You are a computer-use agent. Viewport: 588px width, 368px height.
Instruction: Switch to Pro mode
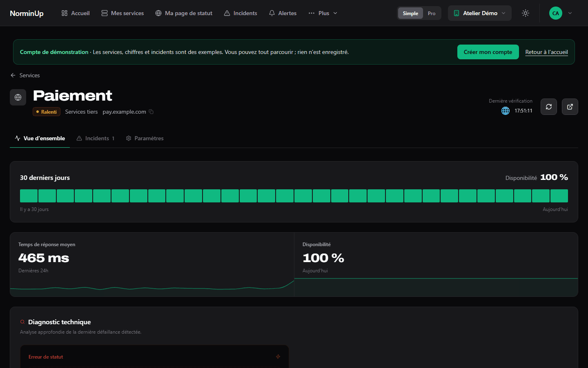[x=432, y=13]
